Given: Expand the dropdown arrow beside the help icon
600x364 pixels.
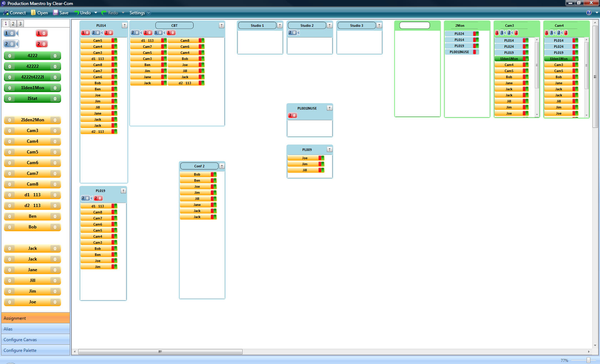Looking at the screenshot, I should [596, 13].
